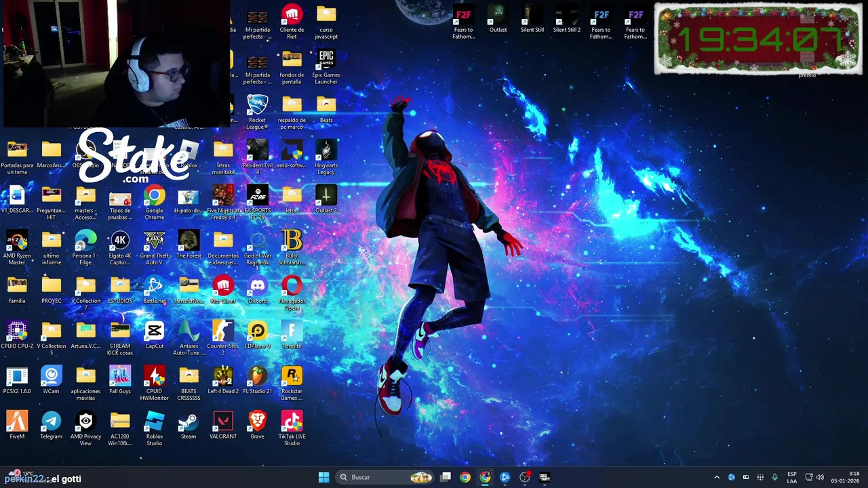Launch EA SPORTS FC 26 shortcut

click(x=257, y=195)
